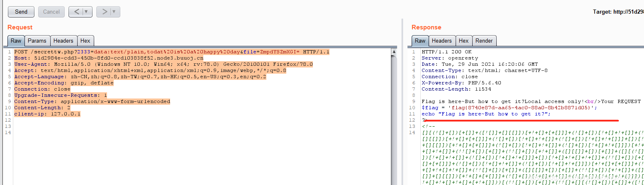Go forward with the next history arrow
The width and height of the screenshot is (644, 185).
pos(104,12)
